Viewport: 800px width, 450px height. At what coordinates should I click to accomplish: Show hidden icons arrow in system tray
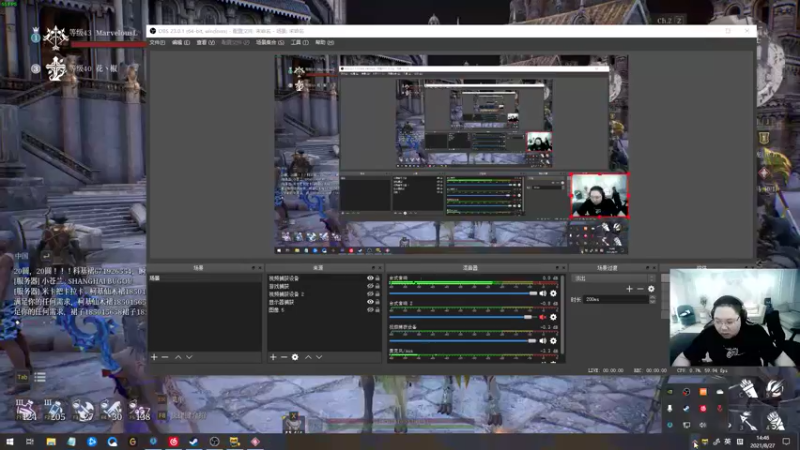point(695,442)
